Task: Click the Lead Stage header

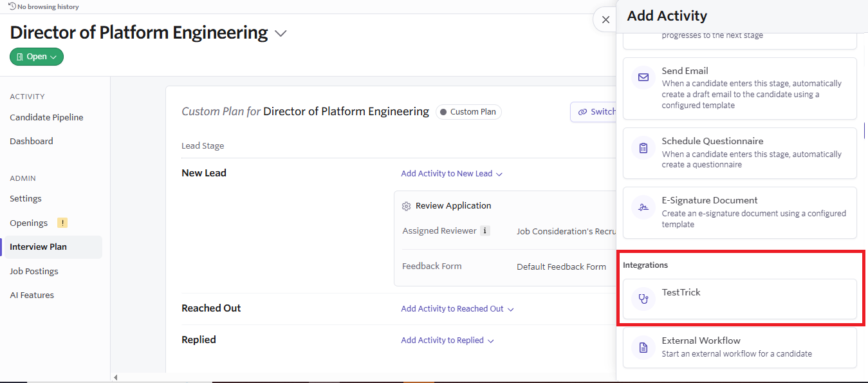Action: point(203,145)
